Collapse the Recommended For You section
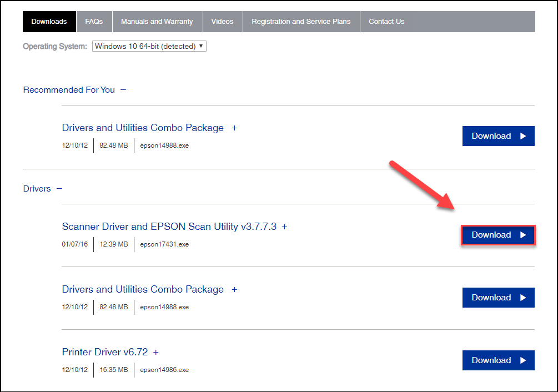The width and height of the screenshot is (558, 392). pyautogui.click(x=123, y=90)
